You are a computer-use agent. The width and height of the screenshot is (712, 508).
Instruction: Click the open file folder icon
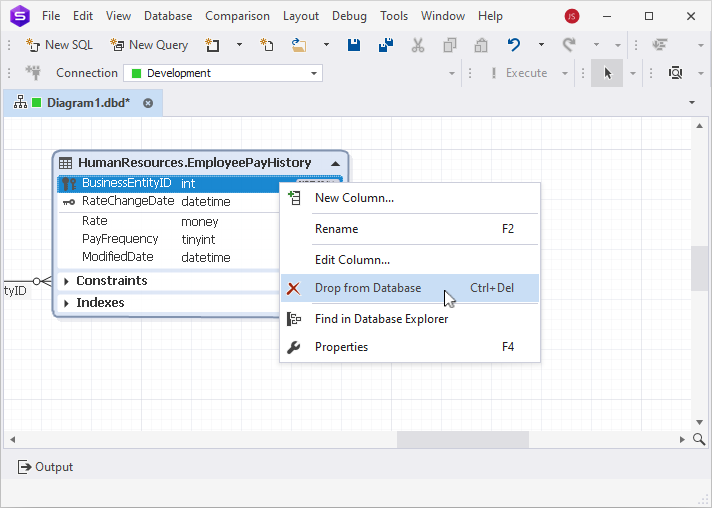[x=299, y=45]
